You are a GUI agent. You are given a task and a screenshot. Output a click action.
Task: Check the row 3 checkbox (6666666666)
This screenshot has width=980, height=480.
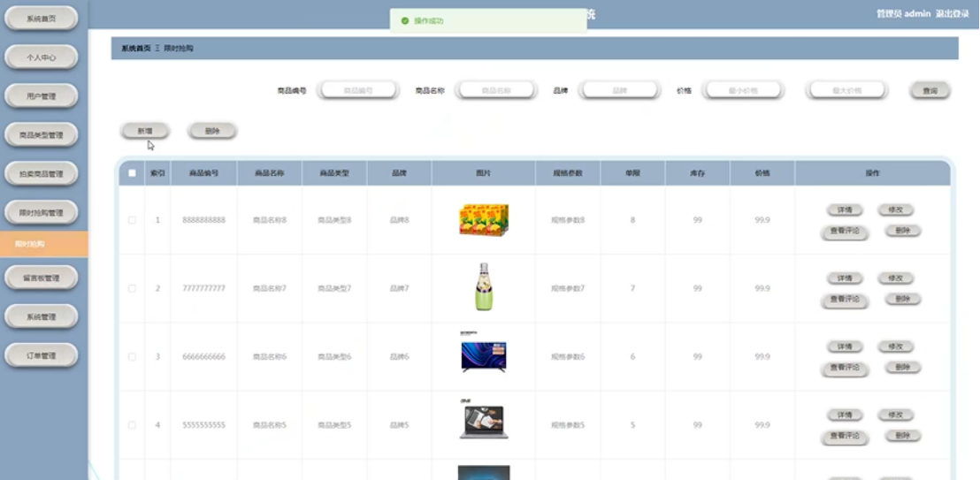click(x=132, y=356)
